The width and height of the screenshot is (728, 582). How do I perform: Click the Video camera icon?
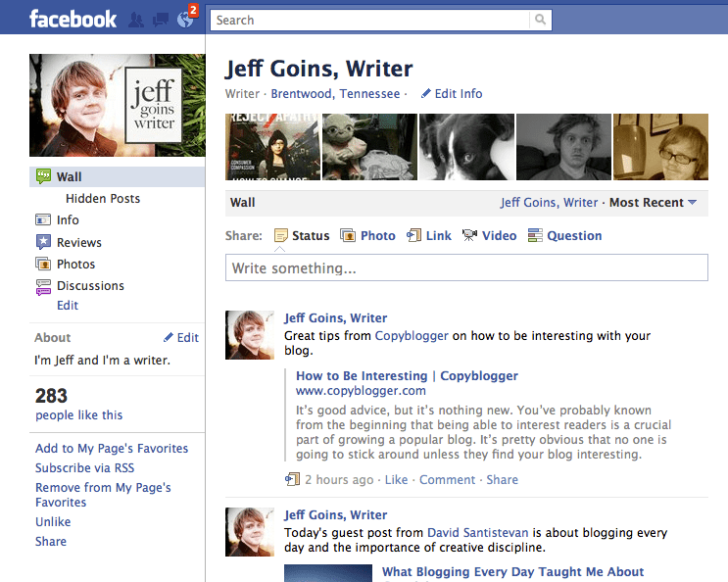469,235
